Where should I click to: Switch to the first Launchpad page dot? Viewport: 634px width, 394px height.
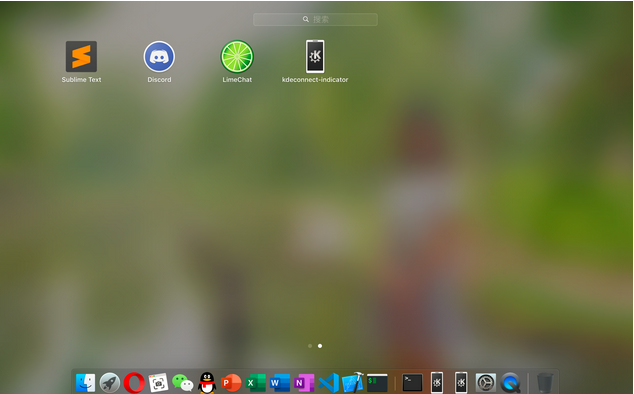(310, 346)
